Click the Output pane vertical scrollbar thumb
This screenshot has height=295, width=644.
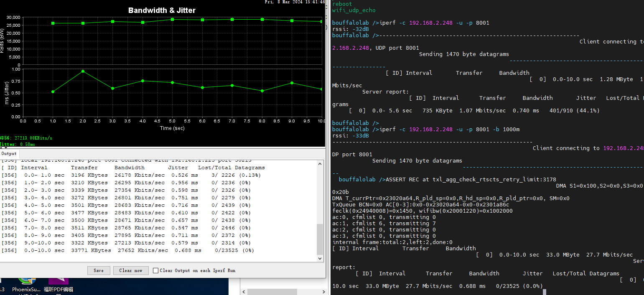click(320, 239)
